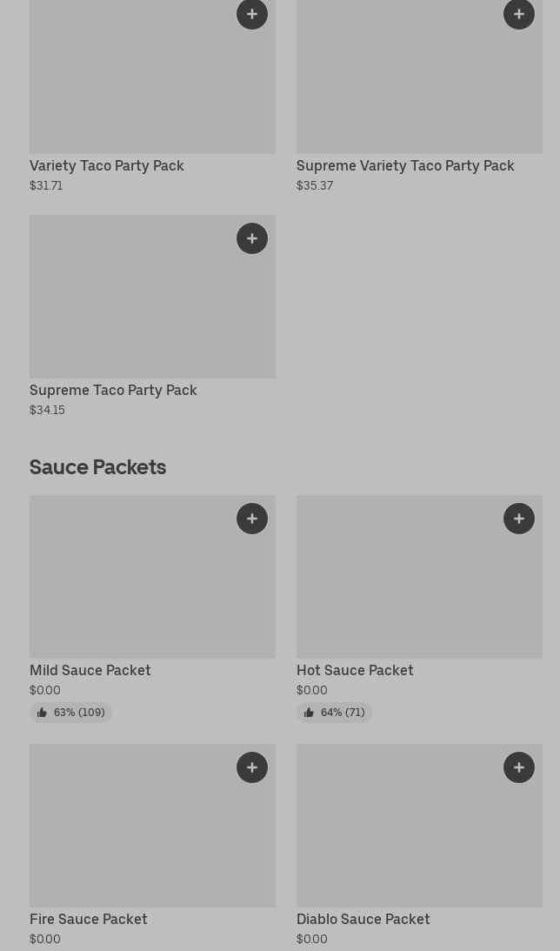Click thumbs-up icon under Hot Sauce Packet

click(309, 713)
